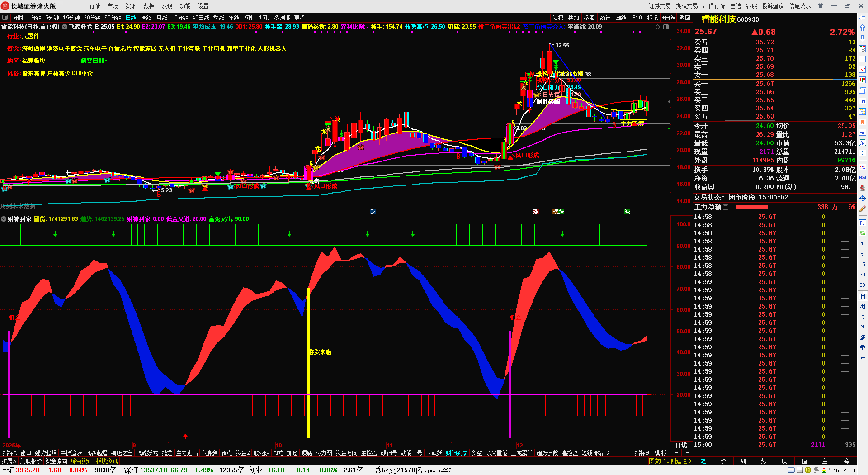Open the 指标B indicator selector
The width and height of the screenshot is (868, 475).
(x=642, y=453)
